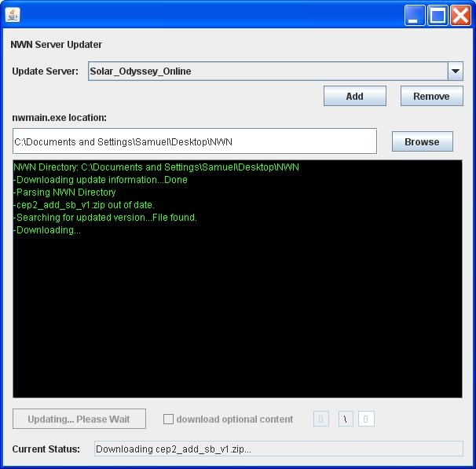
Task: Click the Updating... Please Wait button
Action: (x=79, y=419)
